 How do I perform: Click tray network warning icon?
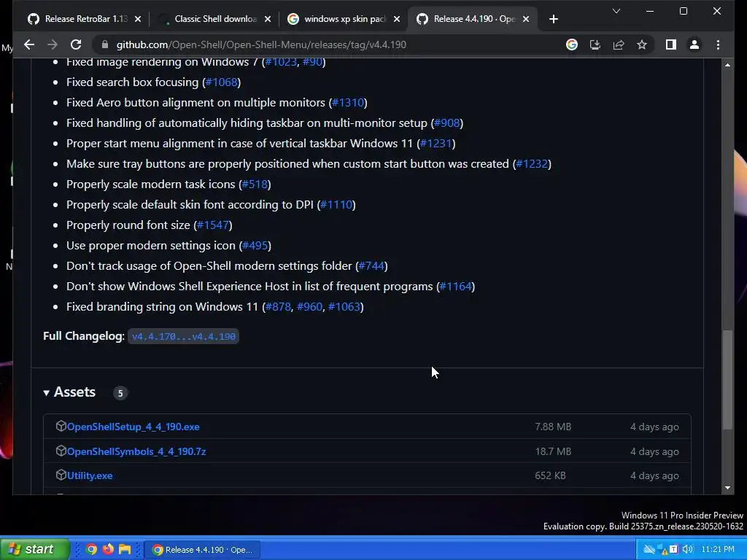click(x=662, y=550)
